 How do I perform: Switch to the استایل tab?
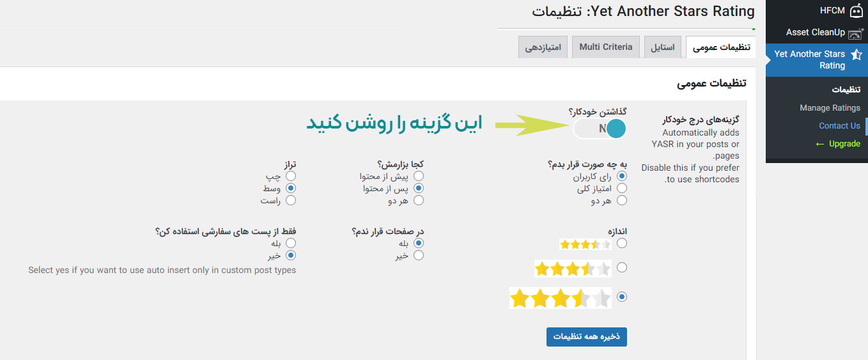click(662, 47)
